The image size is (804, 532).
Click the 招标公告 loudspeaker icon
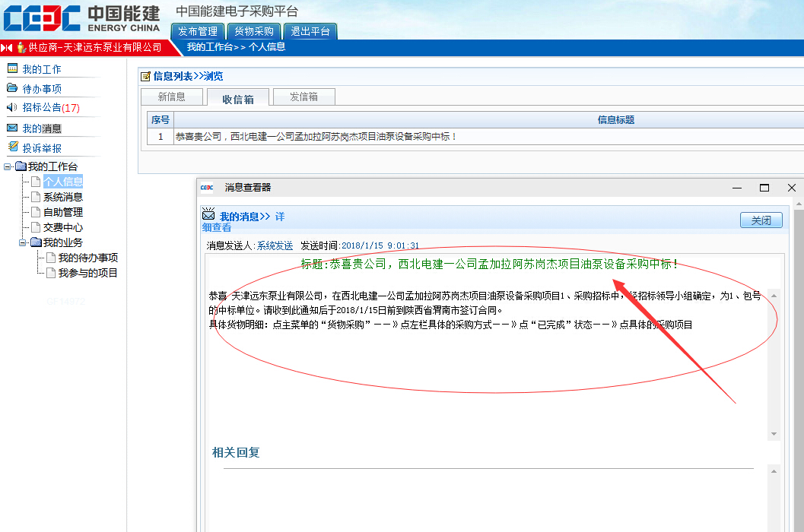11,108
